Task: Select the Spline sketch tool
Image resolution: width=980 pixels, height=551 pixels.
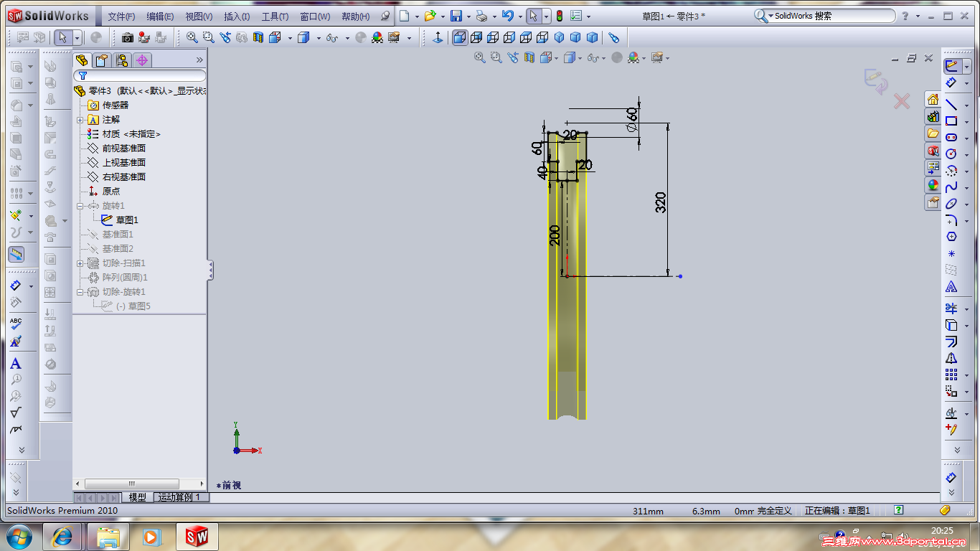Action: [x=951, y=187]
